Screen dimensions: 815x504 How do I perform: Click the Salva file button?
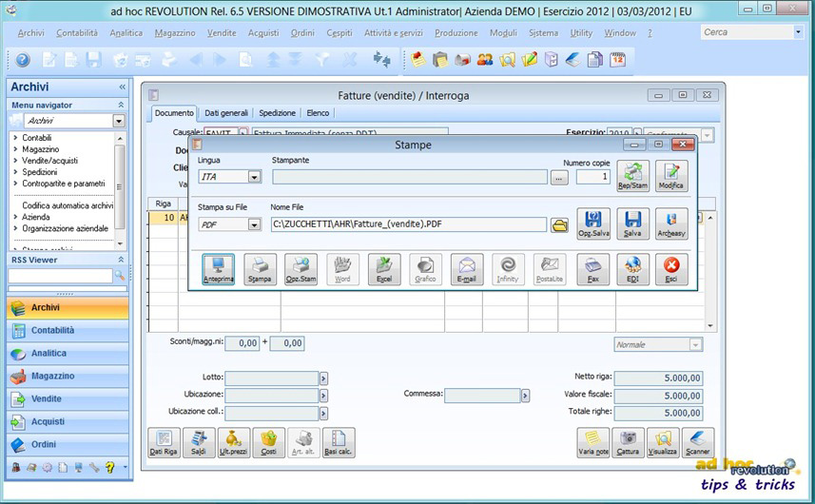(x=632, y=223)
